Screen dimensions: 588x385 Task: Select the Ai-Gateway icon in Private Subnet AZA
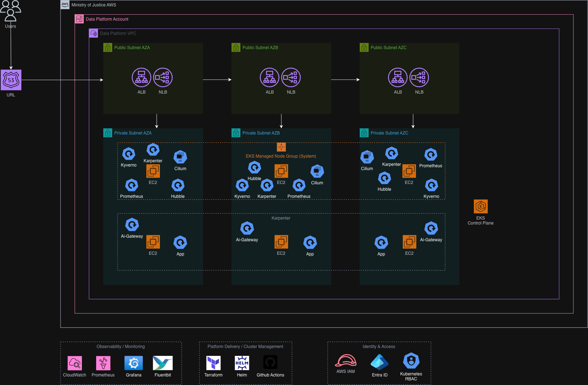coord(132,225)
